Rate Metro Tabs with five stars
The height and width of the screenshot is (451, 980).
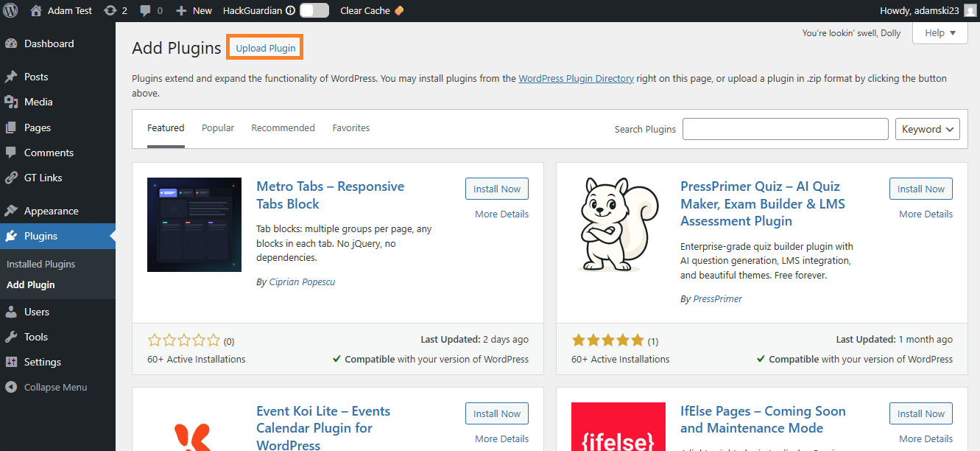tap(213, 340)
